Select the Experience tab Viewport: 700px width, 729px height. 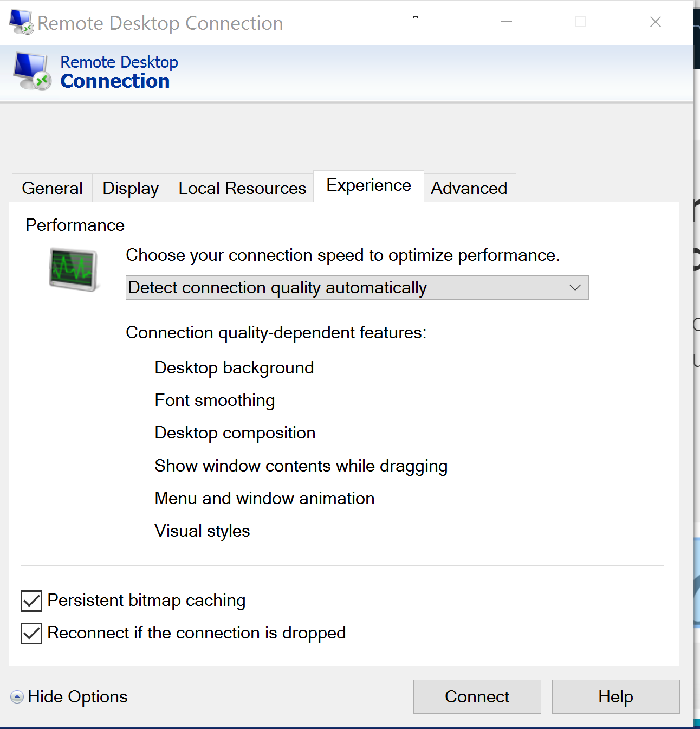pos(368,186)
